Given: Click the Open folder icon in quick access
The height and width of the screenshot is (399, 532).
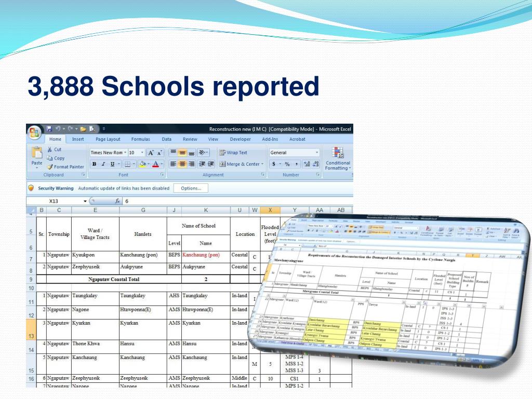Looking at the screenshot, I should (83, 129).
